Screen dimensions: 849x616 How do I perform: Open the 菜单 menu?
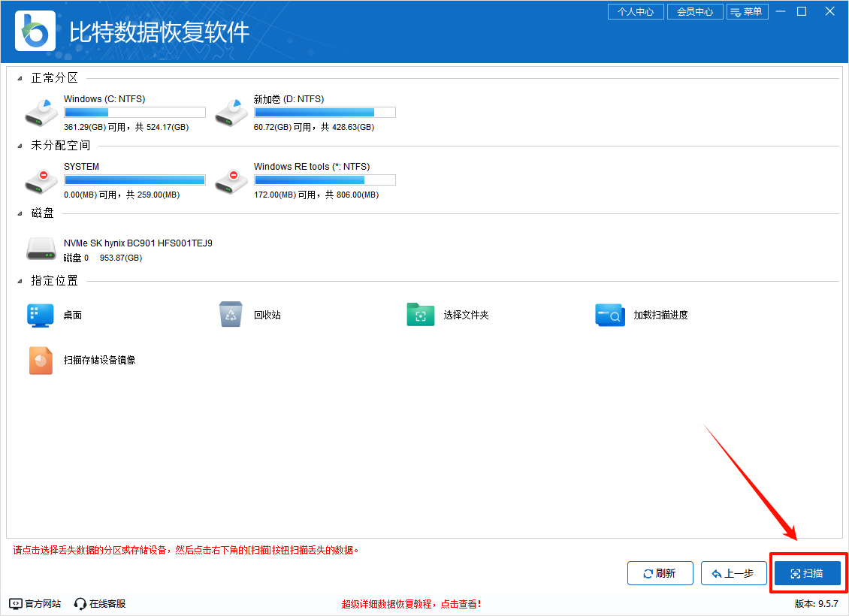[x=748, y=11]
